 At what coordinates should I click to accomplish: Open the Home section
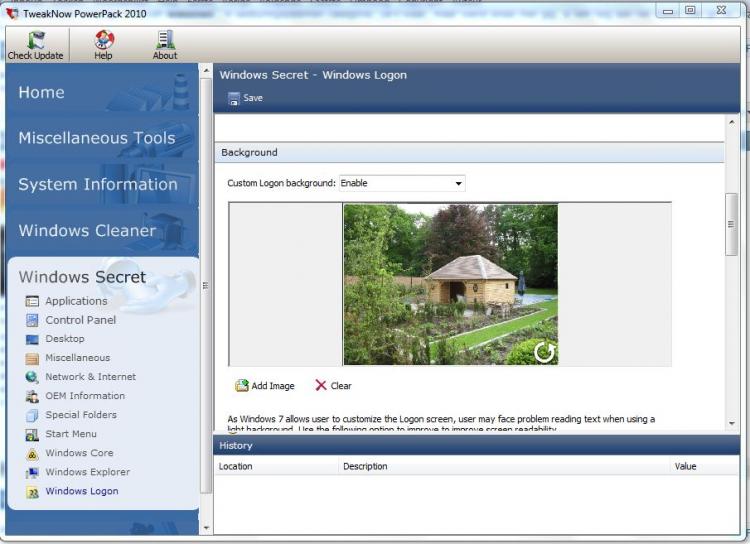[x=41, y=92]
